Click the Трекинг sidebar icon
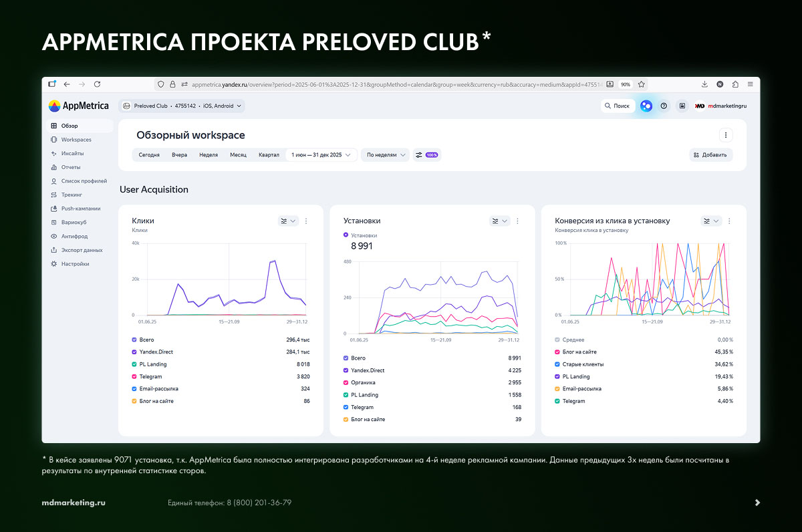Image resolution: width=802 pixels, height=532 pixels. pos(54,195)
